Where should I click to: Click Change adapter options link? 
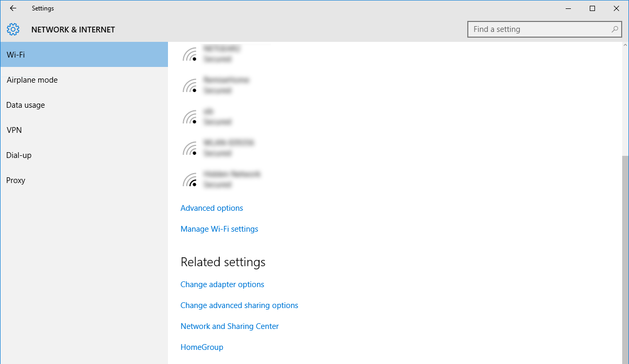[x=222, y=285]
